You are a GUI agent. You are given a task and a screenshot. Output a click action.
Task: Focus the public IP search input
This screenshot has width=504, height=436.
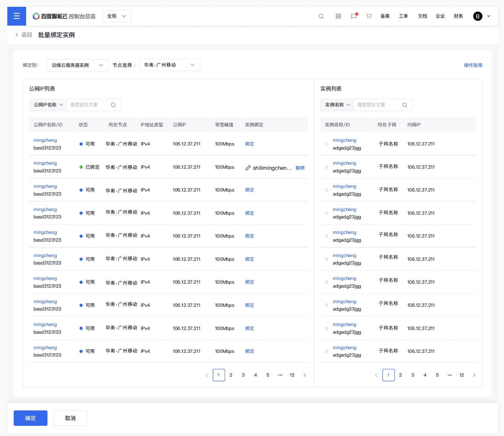[x=88, y=105]
